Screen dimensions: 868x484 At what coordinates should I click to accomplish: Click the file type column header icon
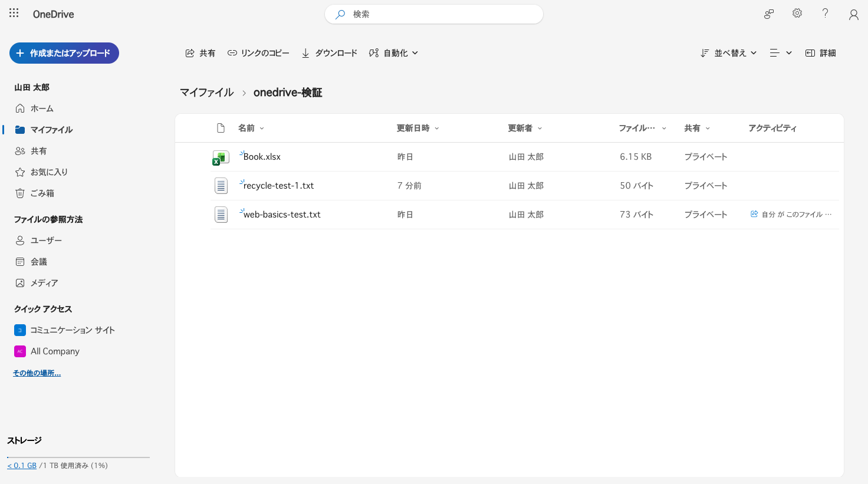point(221,128)
